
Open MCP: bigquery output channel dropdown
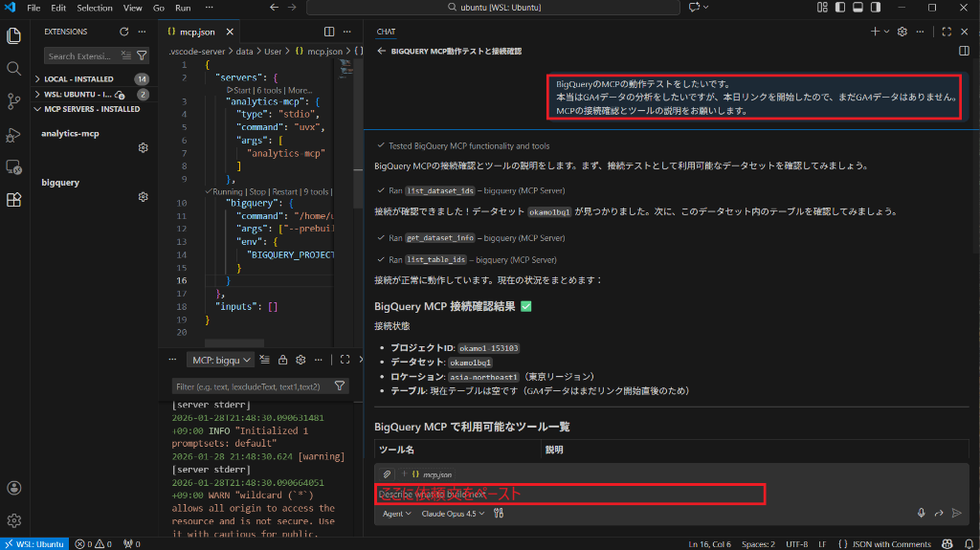point(221,360)
